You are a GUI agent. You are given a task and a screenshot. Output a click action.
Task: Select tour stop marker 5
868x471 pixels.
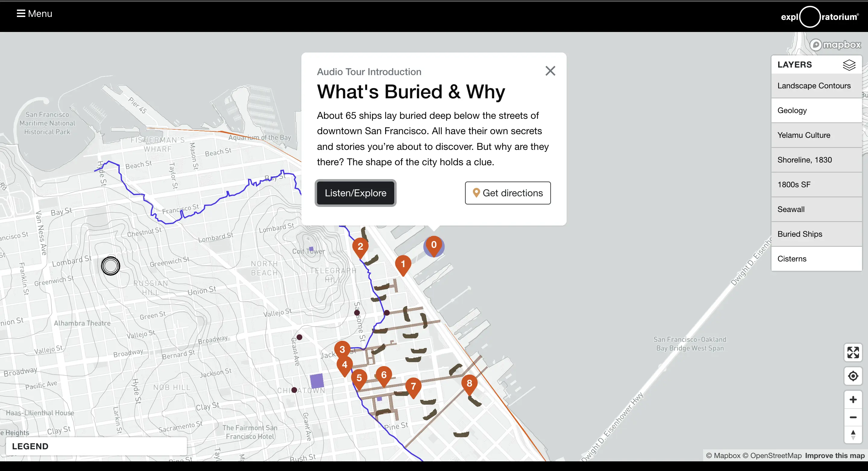[x=359, y=379]
